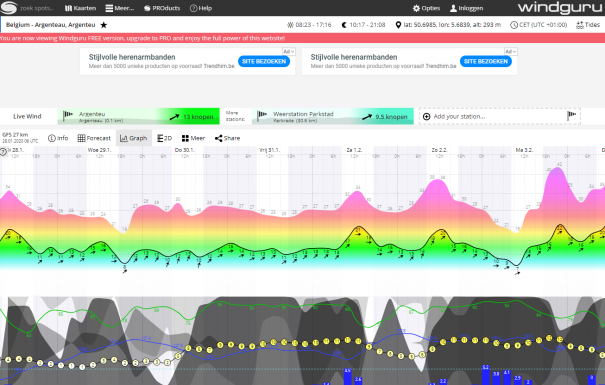This screenshot has height=385, width=605.
Task: Click the Inloggen user icon
Action: (x=453, y=8)
